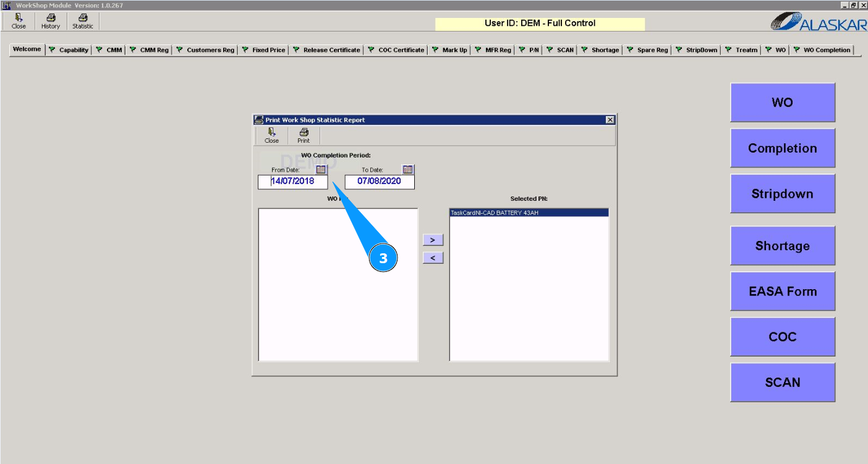Open the Customers Reg tab
This screenshot has height=464, width=868.
point(206,50)
